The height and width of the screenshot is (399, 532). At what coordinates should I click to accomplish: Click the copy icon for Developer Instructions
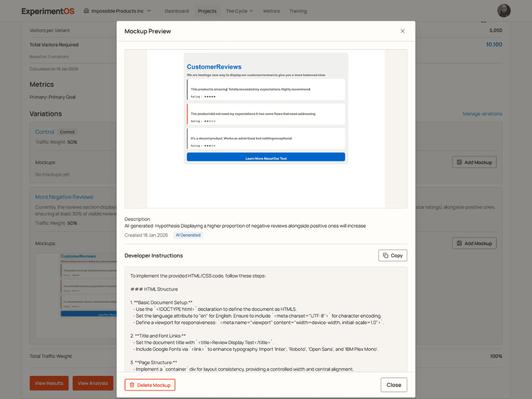[386, 255]
